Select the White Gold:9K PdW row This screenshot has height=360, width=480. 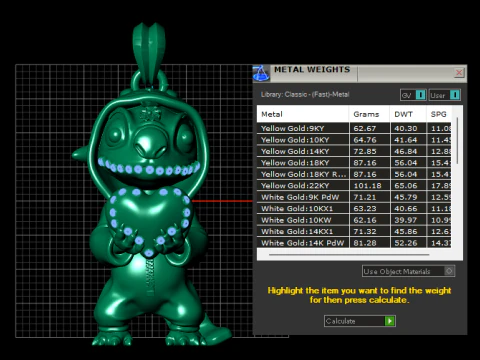point(354,197)
